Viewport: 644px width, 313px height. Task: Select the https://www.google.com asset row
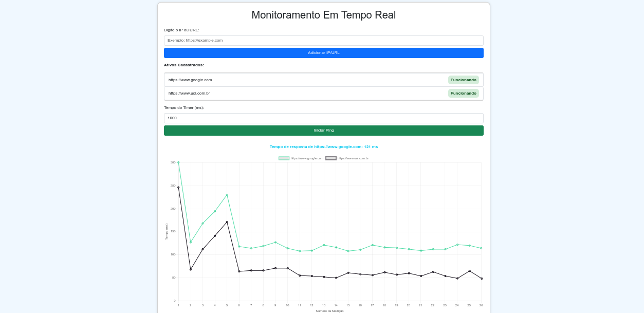[323, 80]
